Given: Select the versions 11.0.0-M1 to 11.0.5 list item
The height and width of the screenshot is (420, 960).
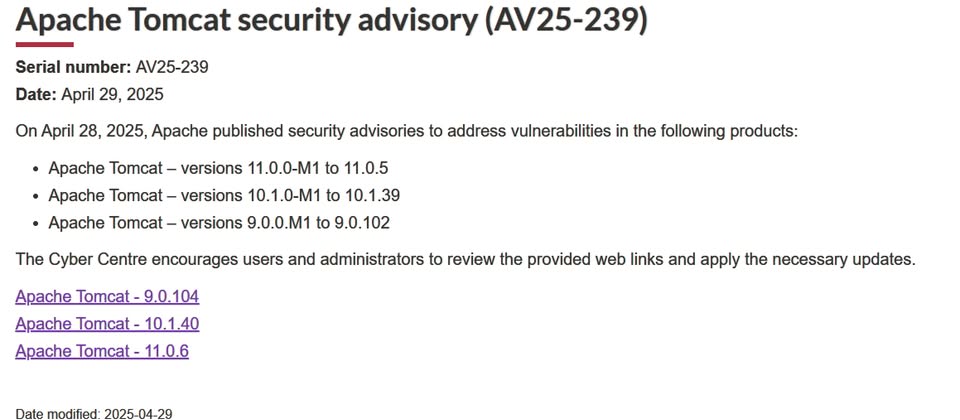Looking at the screenshot, I should 219,168.
